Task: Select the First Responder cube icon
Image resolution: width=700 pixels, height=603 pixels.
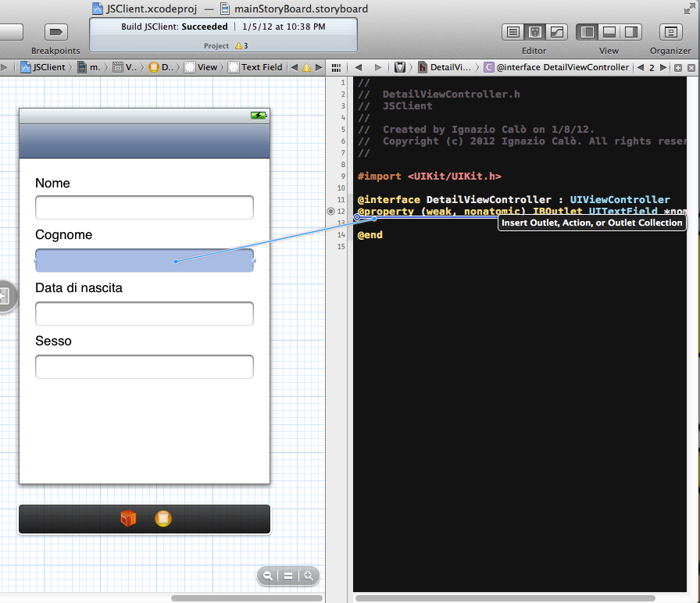Action: 128,519
